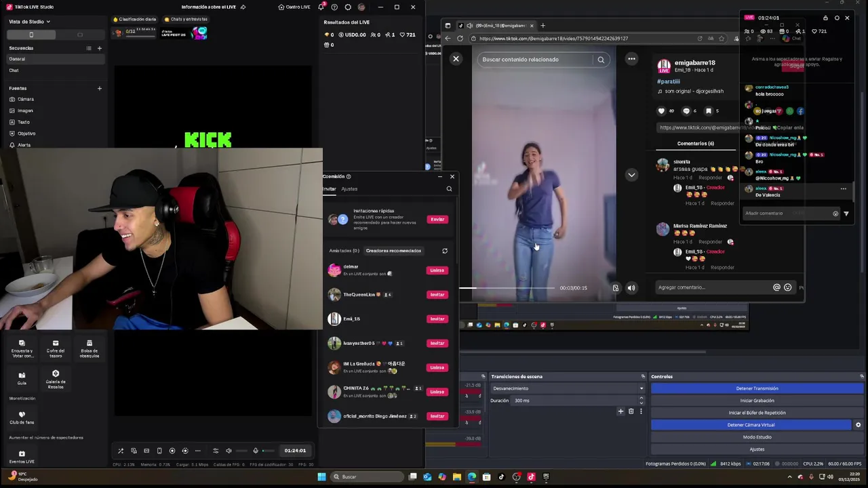868x488 pixels.
Task: Open notifications bell in TikTok LIVE Studio
Action: (321, 7)
